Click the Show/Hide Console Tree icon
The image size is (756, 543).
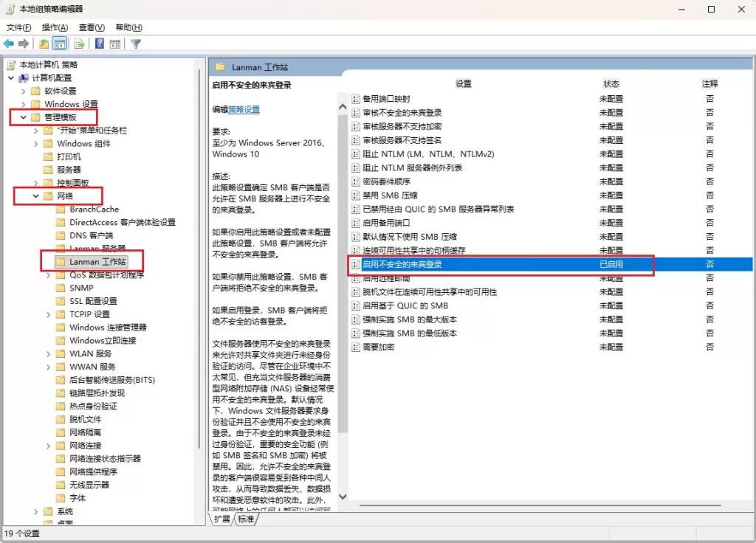pyautogui.click(x=60, y=44)
